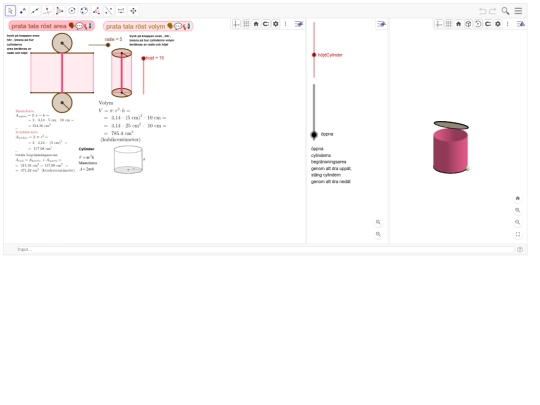This screenshot has width=540, height=405.
Task: Activate the Circle with Center tool
Action: [x=72, y=11]
